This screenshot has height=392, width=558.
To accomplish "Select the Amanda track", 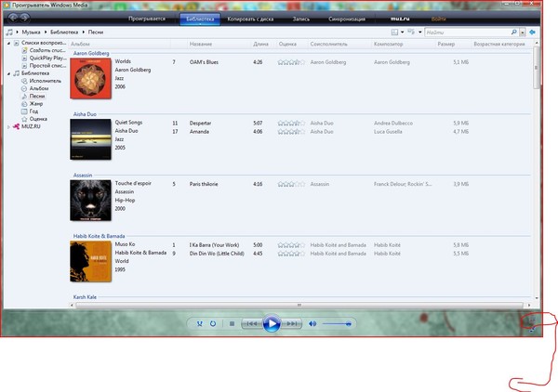I will click(199, 132).
